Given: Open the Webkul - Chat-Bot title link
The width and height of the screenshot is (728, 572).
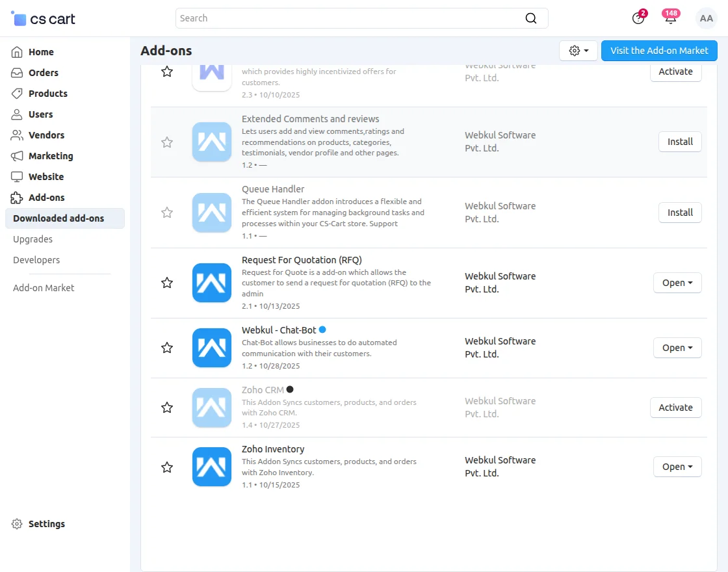Looking at the screenshot, I should pyautogui.click(x=279, y=330).
